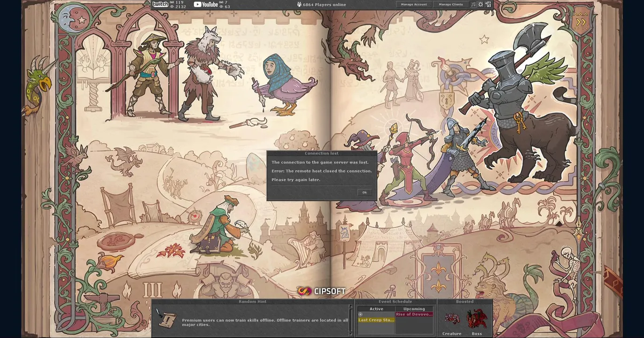The height and width of the screenshot is (338, 644).
Task: Click 'The connection to the game server was lost.'
Action: (320, 162)
